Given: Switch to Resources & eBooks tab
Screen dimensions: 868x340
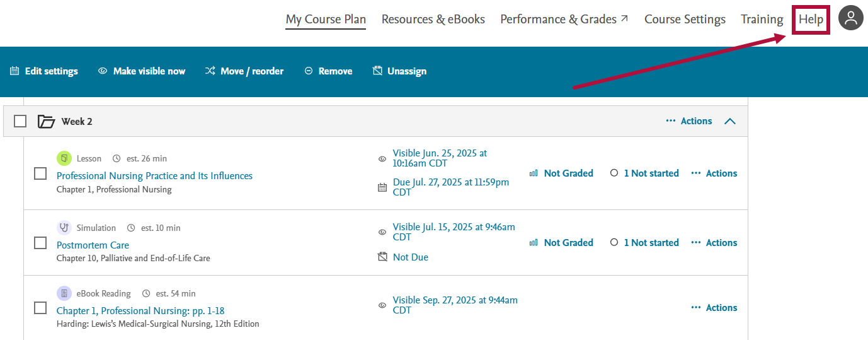Looking at the screenshot, I should tap(433, 20).
